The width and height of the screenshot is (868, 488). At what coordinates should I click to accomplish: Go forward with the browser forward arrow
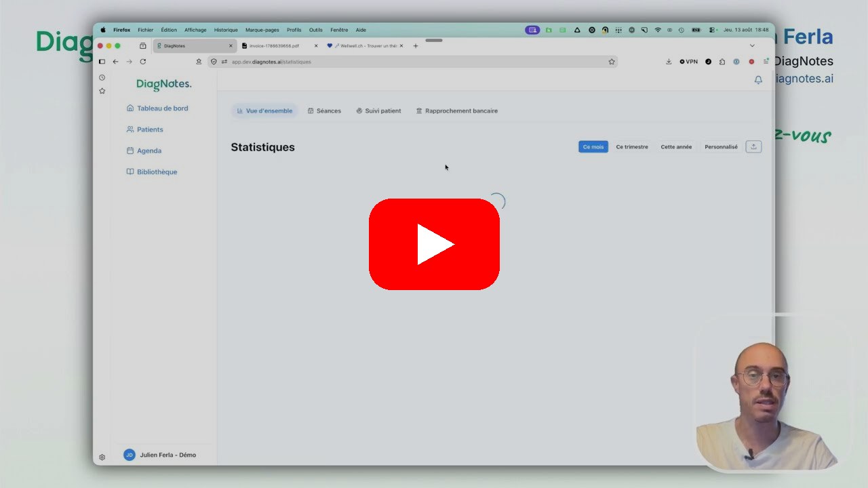129,62
